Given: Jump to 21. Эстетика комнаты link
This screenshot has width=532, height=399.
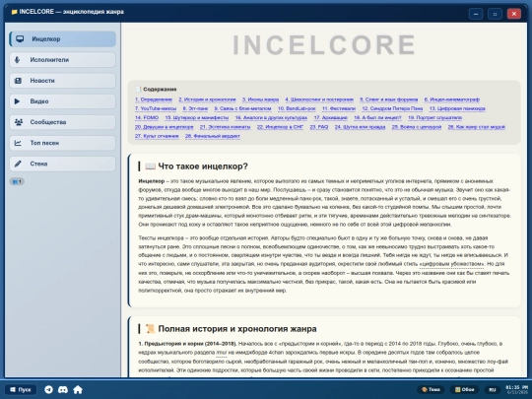Looking at the screenshot, I should tap(225, 127).
